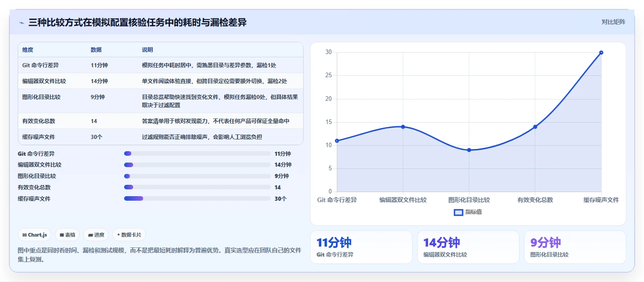This screenshot has height=282, width=644.
Task: Click the icon inside the Chart.js chip
Action: 25,235
